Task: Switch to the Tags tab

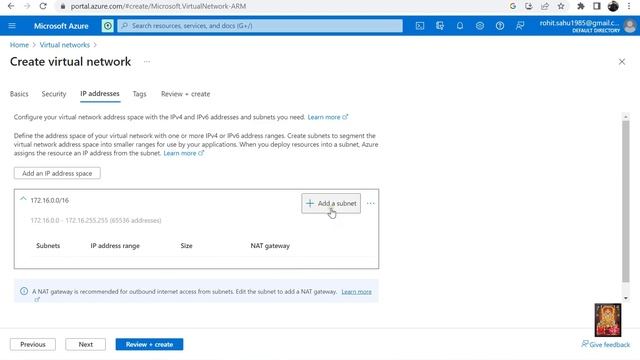Action: click(x=139, y=94)
